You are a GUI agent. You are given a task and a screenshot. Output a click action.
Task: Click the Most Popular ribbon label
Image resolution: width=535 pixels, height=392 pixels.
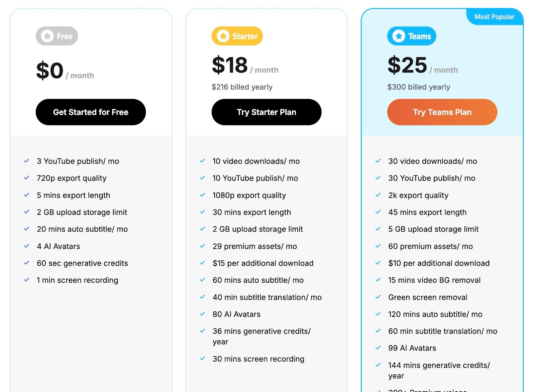[x=494, y=17]
